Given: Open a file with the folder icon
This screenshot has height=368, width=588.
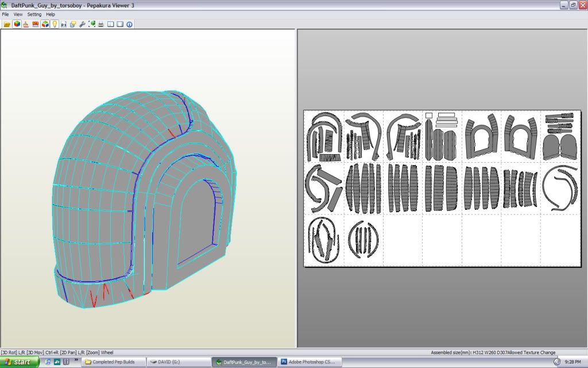Looking at the screenshot, I should click(x=7, y=24).
